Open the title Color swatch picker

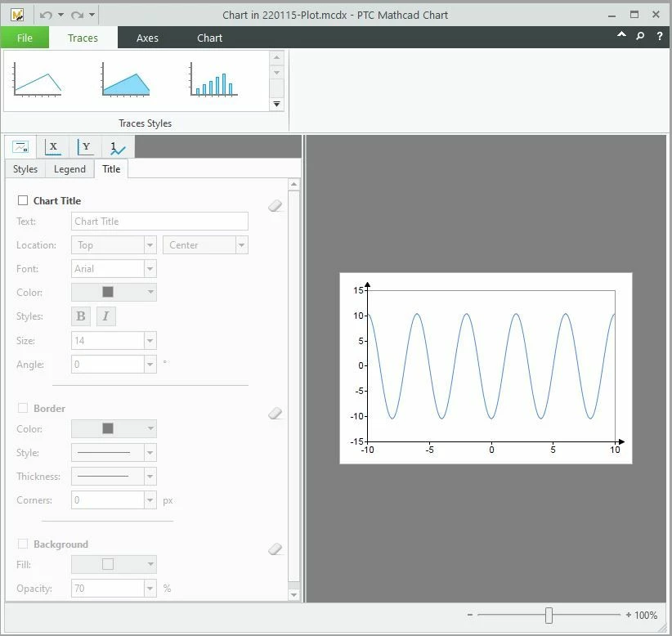pyautogui.click(x=114, y=293)
